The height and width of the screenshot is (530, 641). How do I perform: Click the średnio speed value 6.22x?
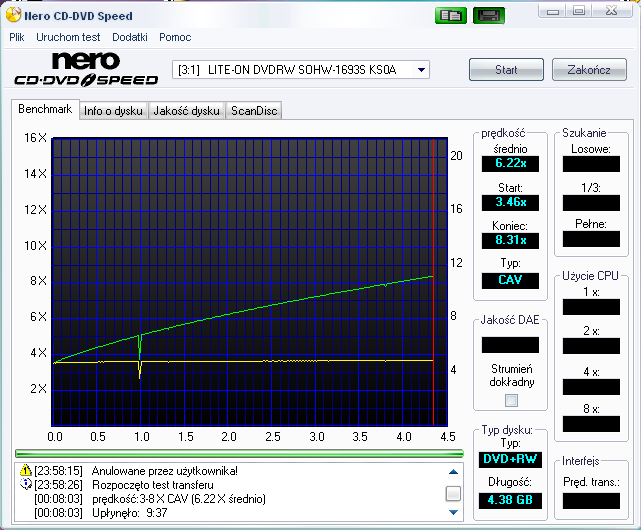tap(510, 164)
